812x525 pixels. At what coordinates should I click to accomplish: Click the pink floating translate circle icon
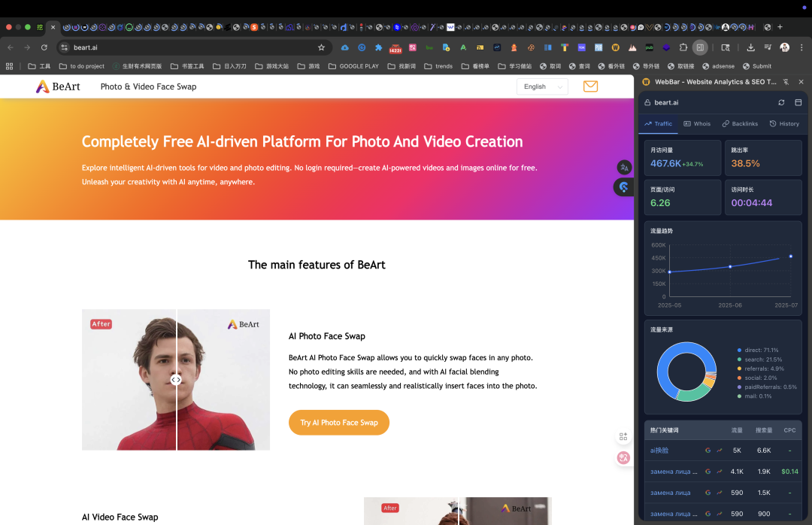tap(623, 457)
